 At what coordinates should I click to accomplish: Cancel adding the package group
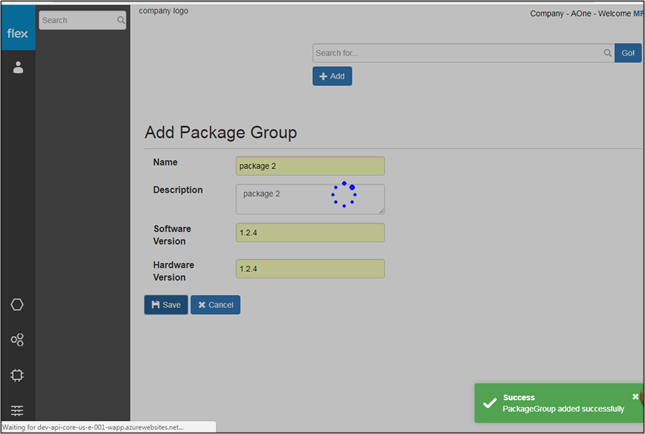(216, 305)
